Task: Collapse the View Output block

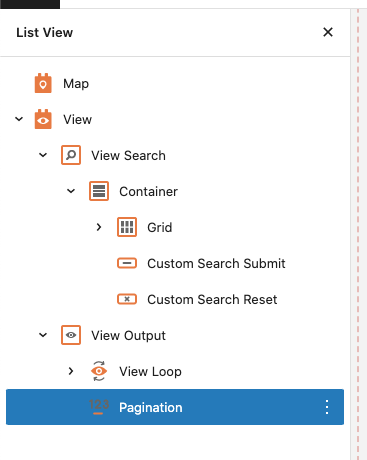Action: click(x=43, y=335)
